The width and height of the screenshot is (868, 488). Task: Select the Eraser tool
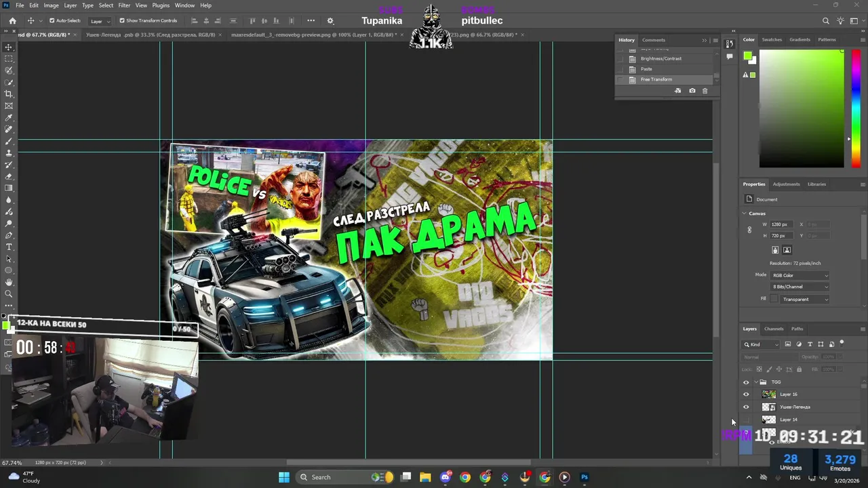click(x=9, y=176)
